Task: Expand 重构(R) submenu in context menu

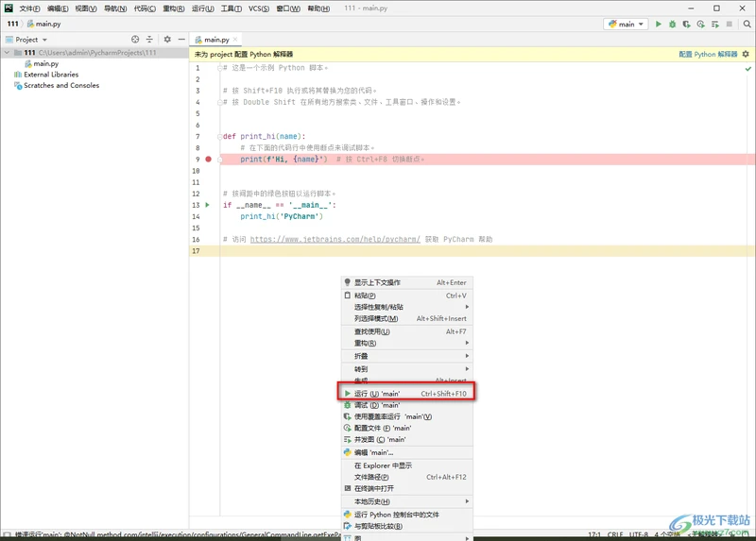Action: pos(407,343)
